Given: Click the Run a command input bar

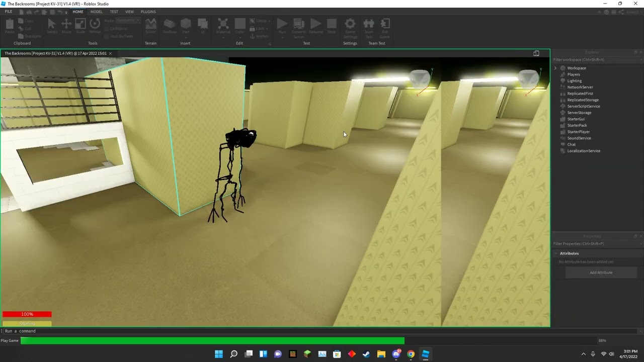Looking at the screenshot, I should click(x=322, y=331).
